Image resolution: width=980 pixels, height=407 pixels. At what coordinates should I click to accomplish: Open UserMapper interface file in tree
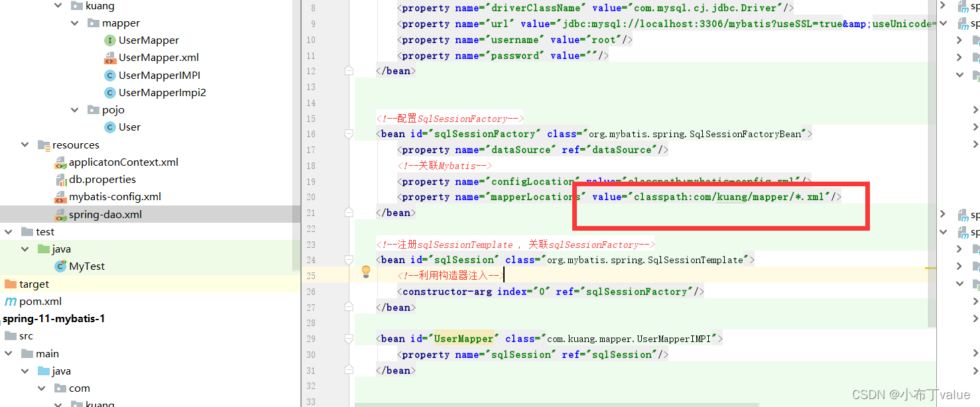[x=149, y=40]
